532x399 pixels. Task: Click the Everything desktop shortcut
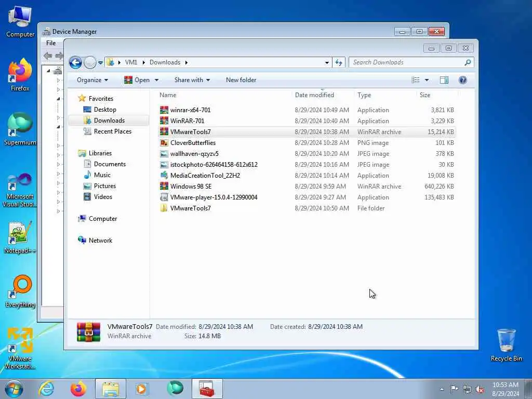click(20, 291)
